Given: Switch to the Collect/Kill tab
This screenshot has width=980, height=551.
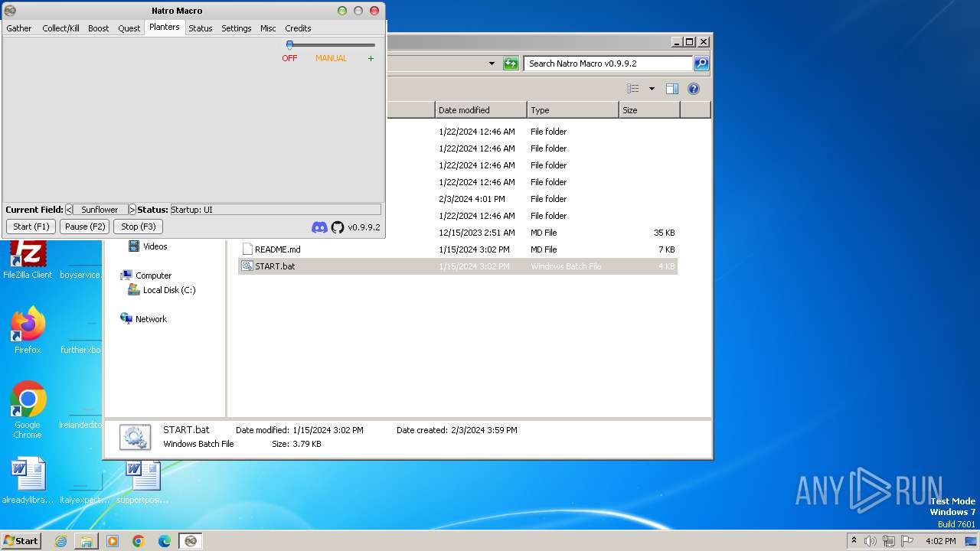Looking at the screenshot, I should pyautogui.click(x=60, y=28).
